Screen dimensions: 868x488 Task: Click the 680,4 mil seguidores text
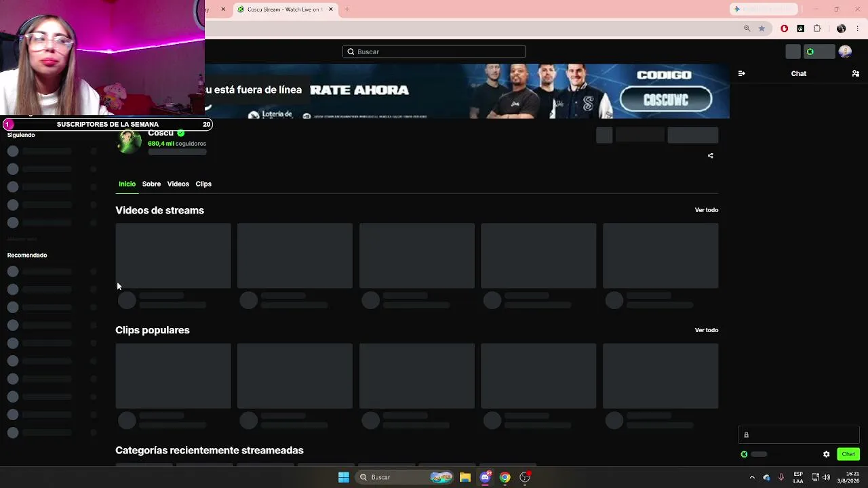point(177,144)
